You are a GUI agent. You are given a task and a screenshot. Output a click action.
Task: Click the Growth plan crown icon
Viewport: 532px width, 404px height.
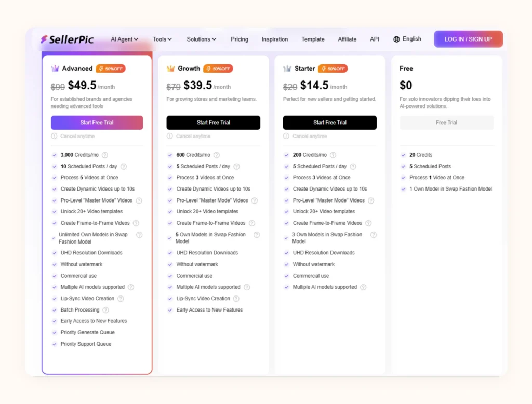(x=170, y=69)
